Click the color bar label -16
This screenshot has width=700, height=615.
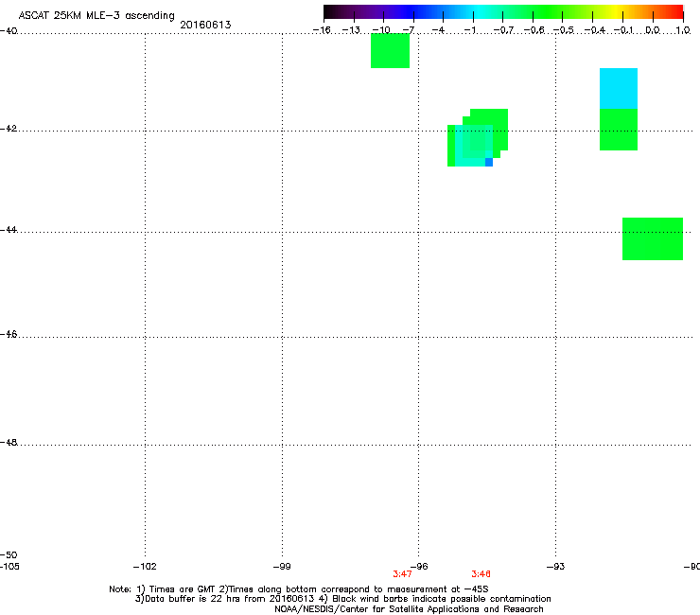tap(322, 30)
